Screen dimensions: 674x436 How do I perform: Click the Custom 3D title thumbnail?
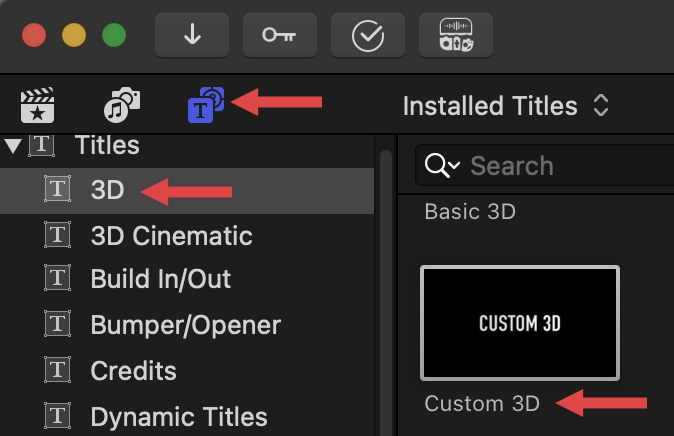[520, 322]
